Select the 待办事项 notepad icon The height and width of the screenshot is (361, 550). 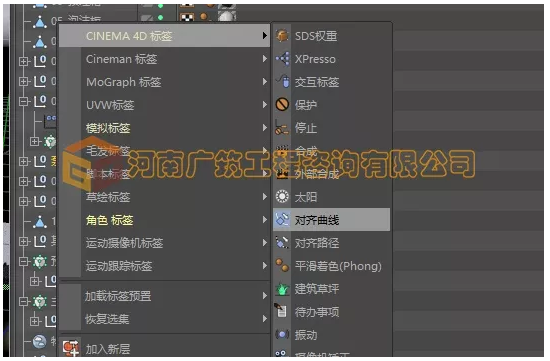tap(281, 311)
